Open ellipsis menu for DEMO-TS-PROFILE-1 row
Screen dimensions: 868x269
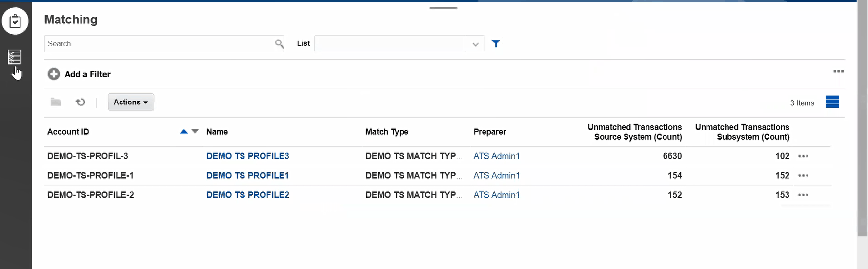click(x=803, y=176)
